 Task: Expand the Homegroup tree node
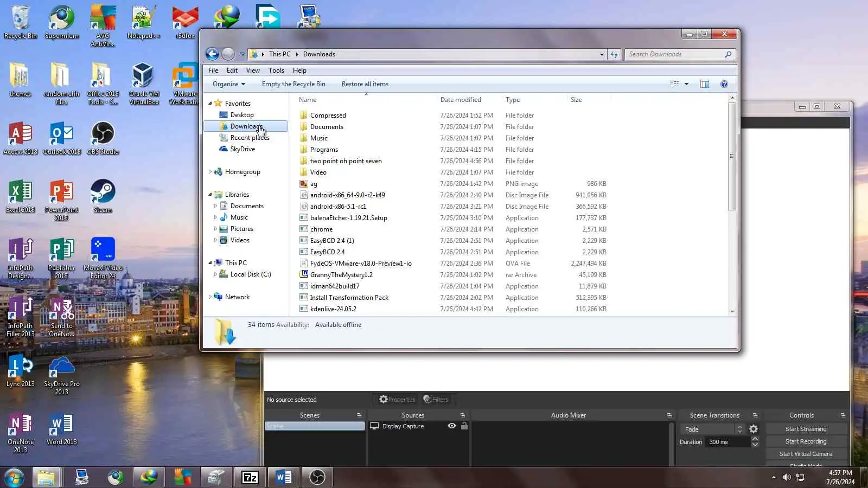pyautogui.click(x=210, y=172)
